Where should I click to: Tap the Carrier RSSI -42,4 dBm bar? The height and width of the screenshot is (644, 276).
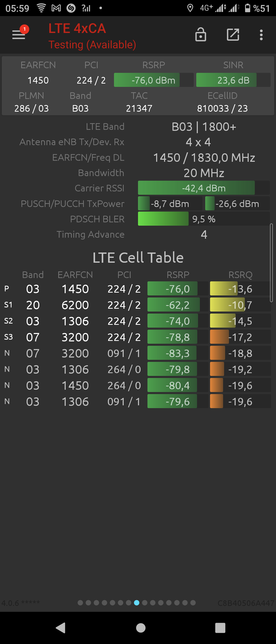coord(204,188)
